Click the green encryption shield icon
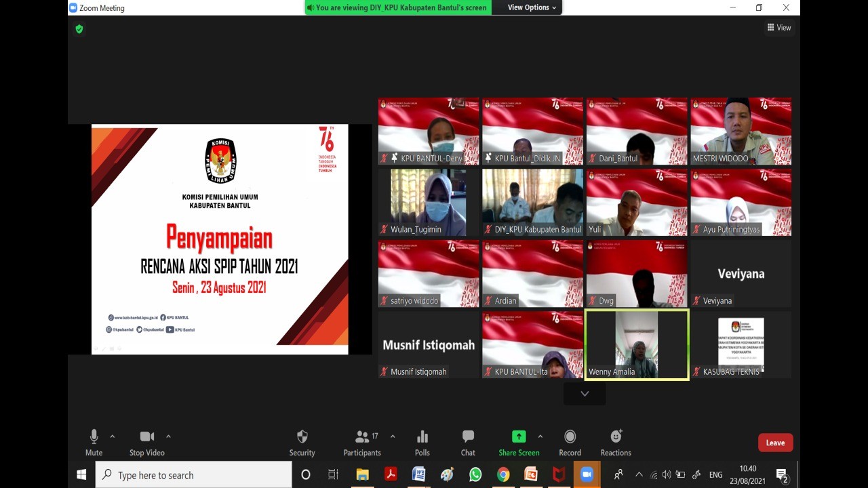 pyautogui.click(x=79, y=29)
